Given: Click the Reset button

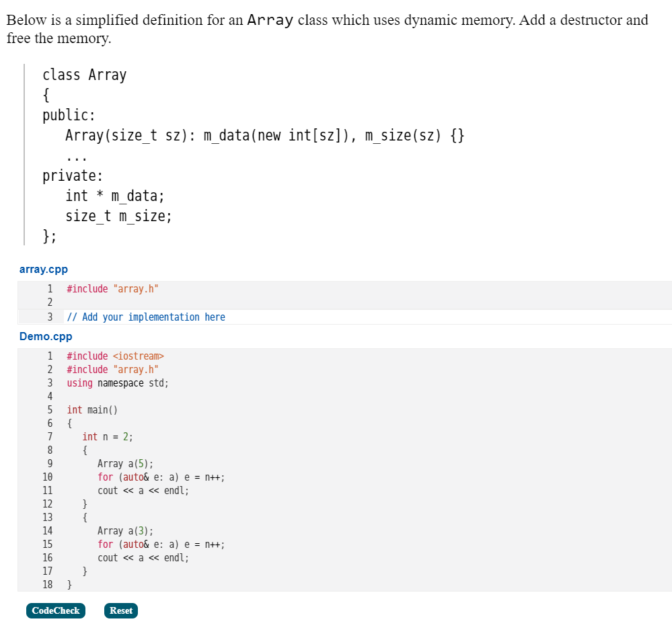Looking at the screenshot, I should [x=121, y=610].
